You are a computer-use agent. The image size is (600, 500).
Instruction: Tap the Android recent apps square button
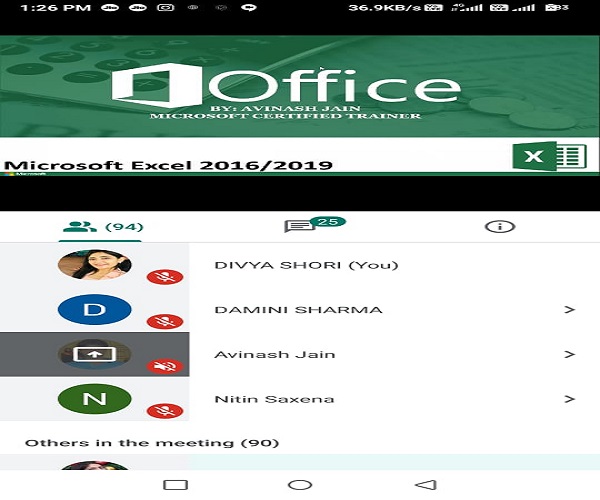click(x=175, y=485)
